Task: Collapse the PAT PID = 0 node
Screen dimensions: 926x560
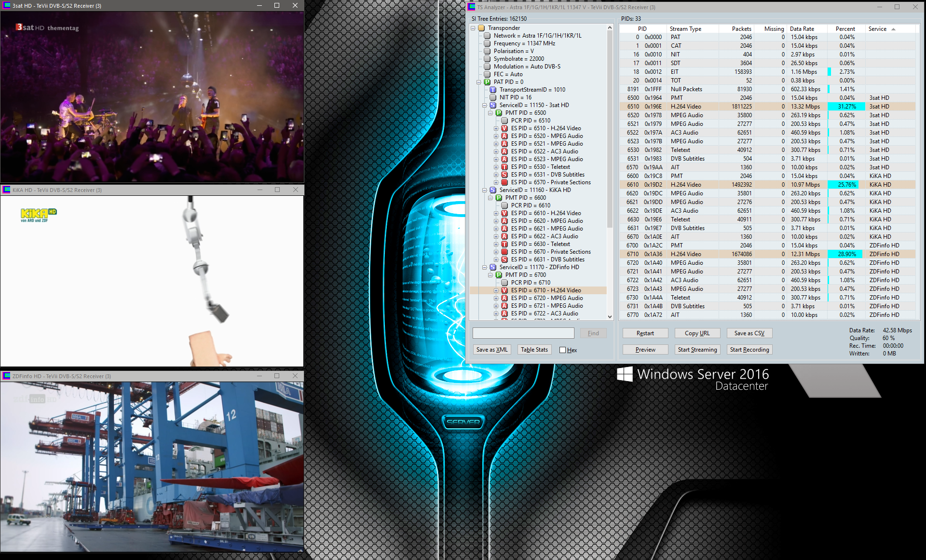Action: tap(479, 82)
